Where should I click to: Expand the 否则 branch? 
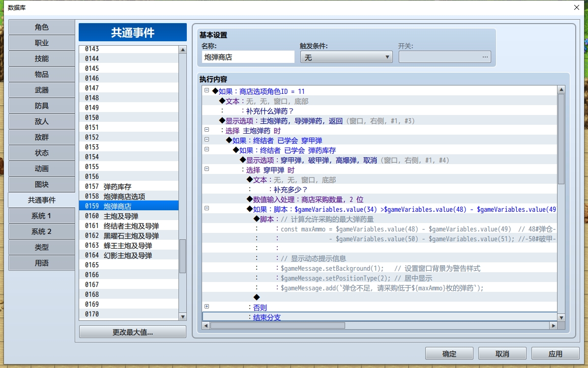tap(206, 307)
